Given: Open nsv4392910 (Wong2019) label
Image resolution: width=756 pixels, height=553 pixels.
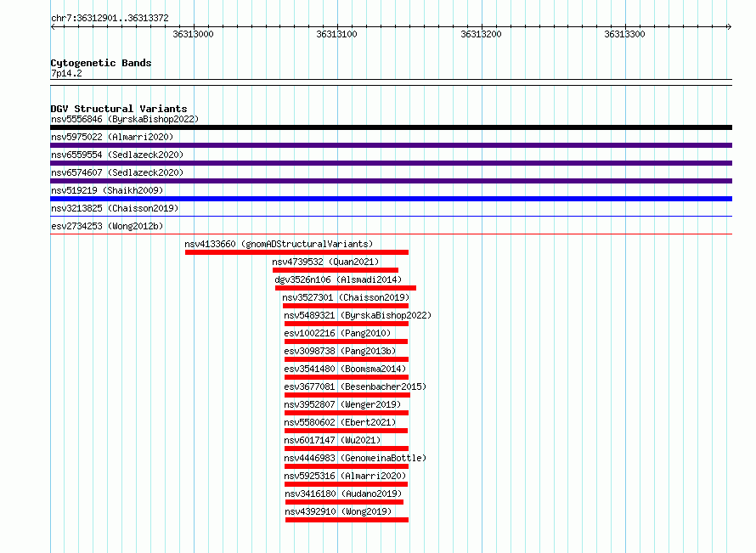Looking at the screenshot, I should [338, 511].
